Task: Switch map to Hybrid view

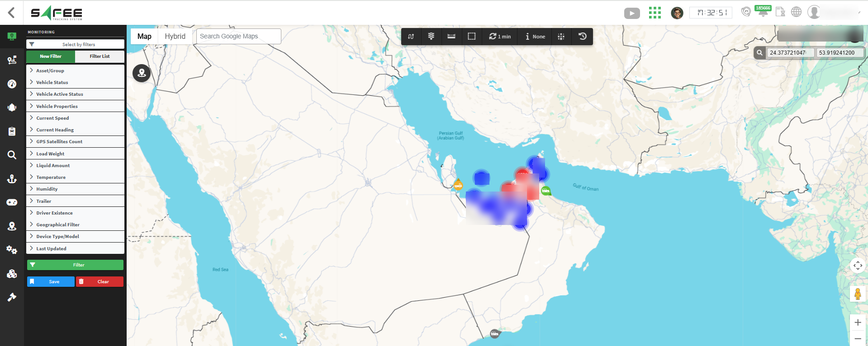Action: coord(175,37)
